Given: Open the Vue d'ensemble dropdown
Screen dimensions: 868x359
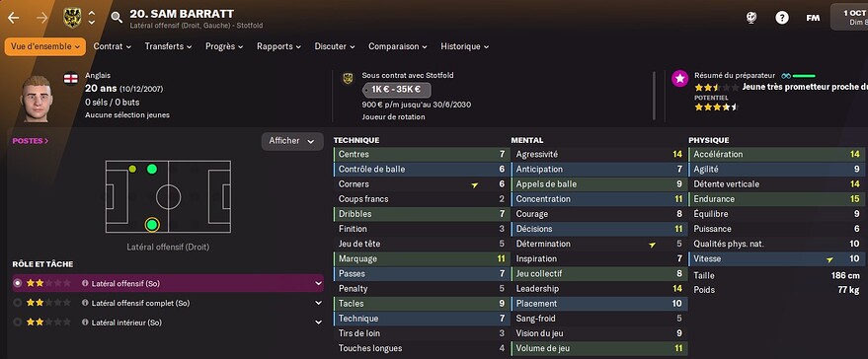Looking at the screenshot, I should (x=45, y=46).
